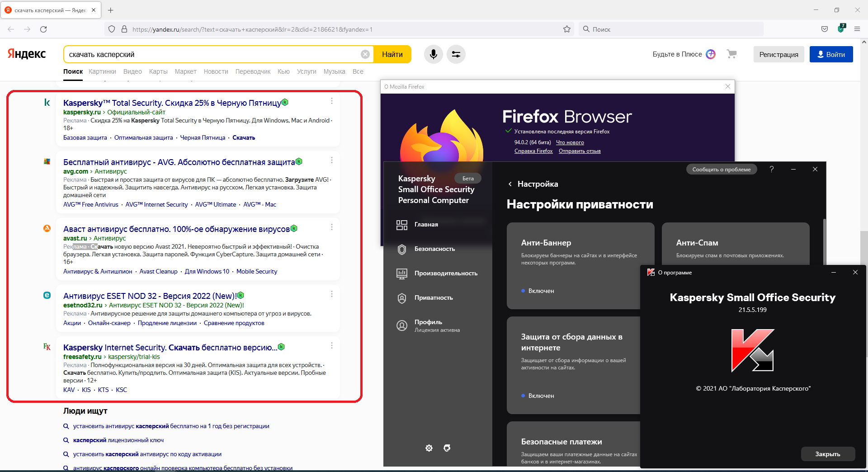Viewport: 868px width, 472px height.
Task: Click the Войти login button
Action: (831, 54)
